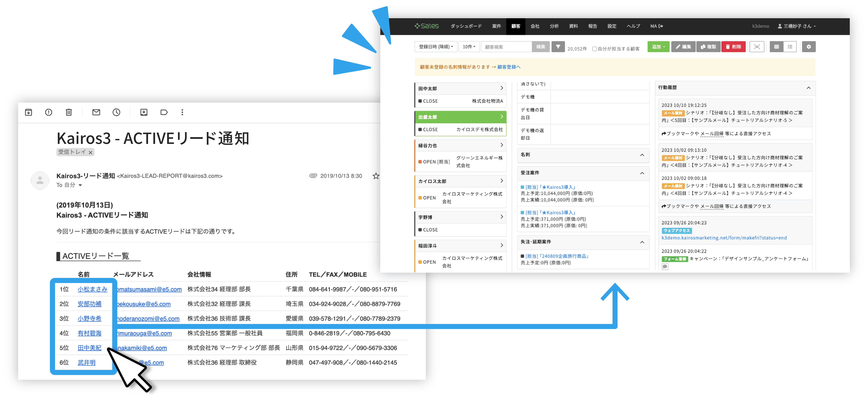Open k3demo.kairosmarketing.net form URL link
The image size is (868, 398).
pos(724,238)
